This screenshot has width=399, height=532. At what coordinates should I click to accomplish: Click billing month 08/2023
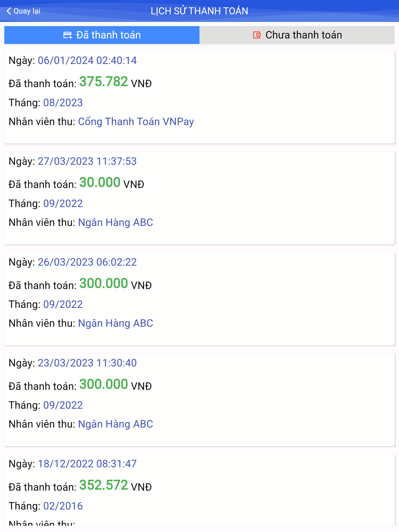tap(63, 103)
